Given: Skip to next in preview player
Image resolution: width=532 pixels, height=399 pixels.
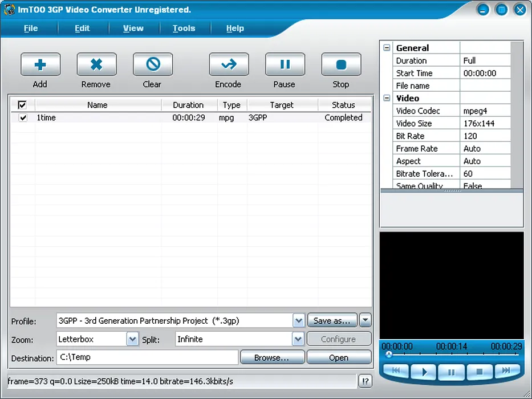Looking at the screenshot, I should (x=506, y=370).
